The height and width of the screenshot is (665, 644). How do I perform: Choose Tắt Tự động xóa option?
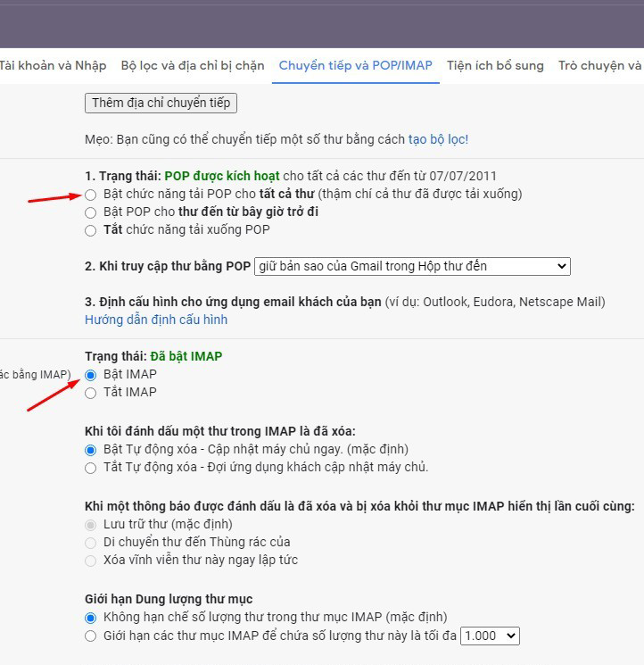91,467
